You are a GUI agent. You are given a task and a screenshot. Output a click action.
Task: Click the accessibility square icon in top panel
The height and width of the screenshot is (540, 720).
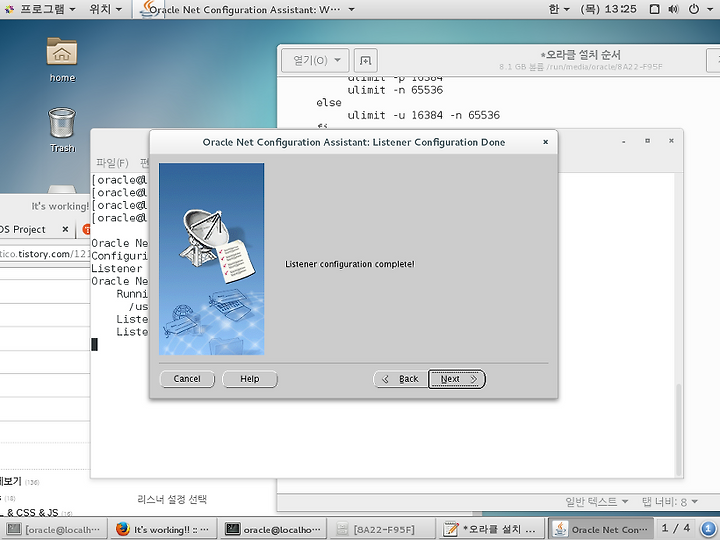click(x=655, y=9)
